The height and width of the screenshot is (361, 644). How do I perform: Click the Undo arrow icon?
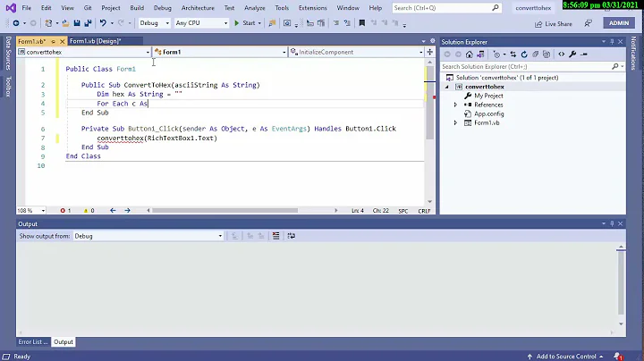(x=103, y=23)
